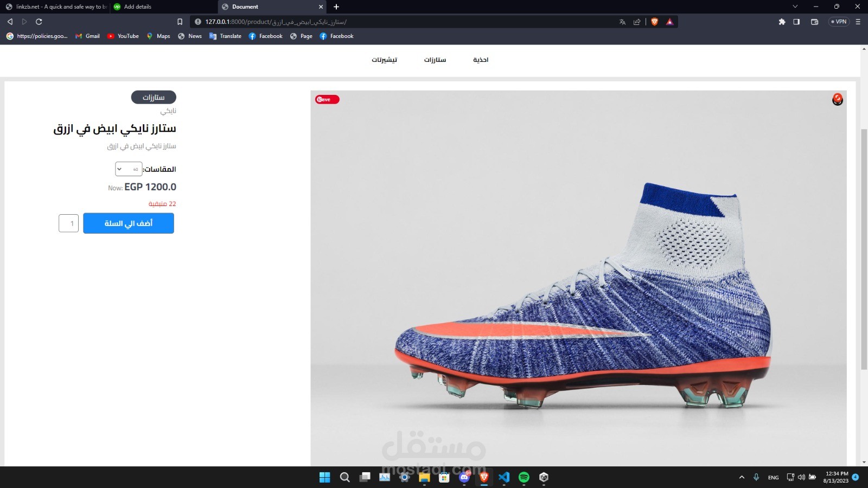Switch to the Add details tab

[x=164, y=7]
